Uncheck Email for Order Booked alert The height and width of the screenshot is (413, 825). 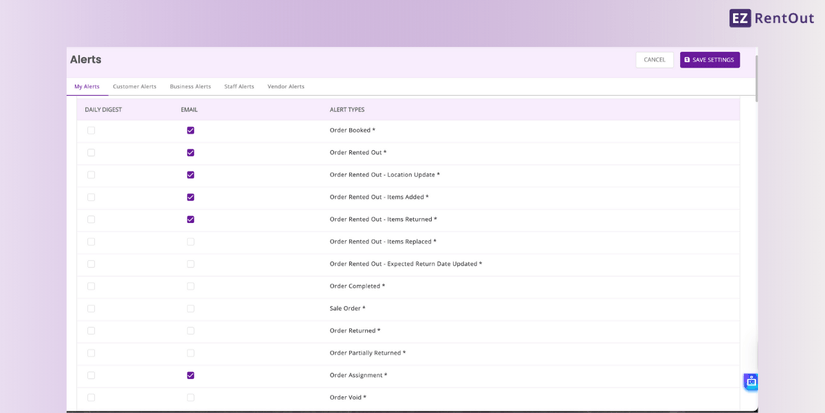point(191,130)
